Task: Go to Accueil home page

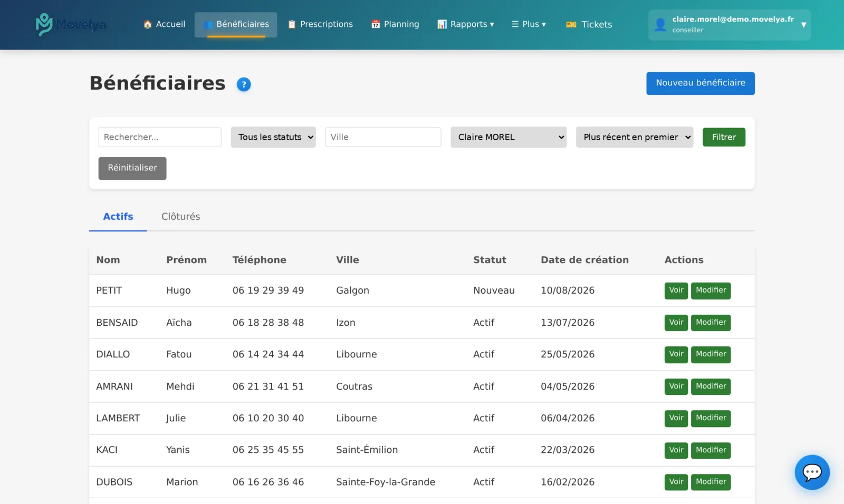Action: coord(164,24)
